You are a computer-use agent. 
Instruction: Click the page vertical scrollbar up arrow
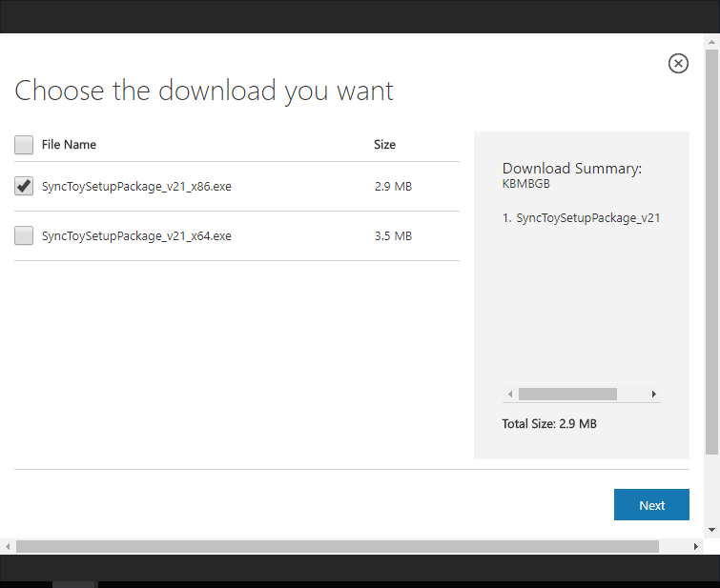click(711, 42)
